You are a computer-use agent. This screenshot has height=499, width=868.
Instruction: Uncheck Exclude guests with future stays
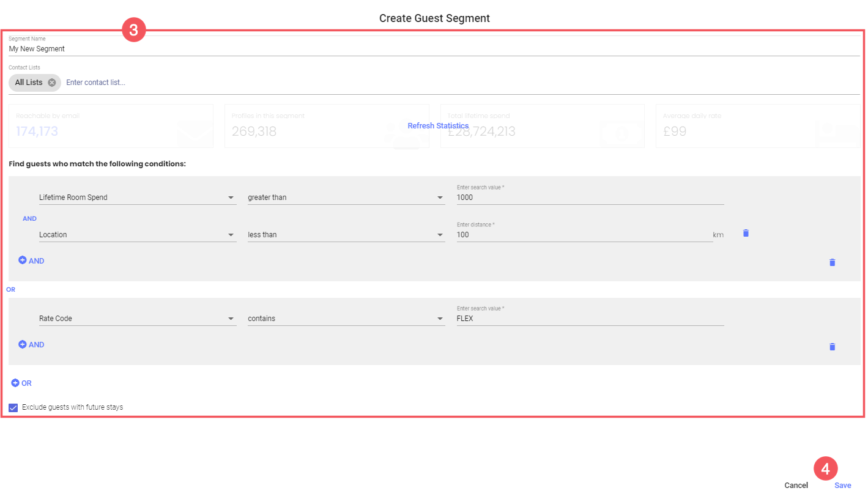pyautogui.click(x=13, y=407)
